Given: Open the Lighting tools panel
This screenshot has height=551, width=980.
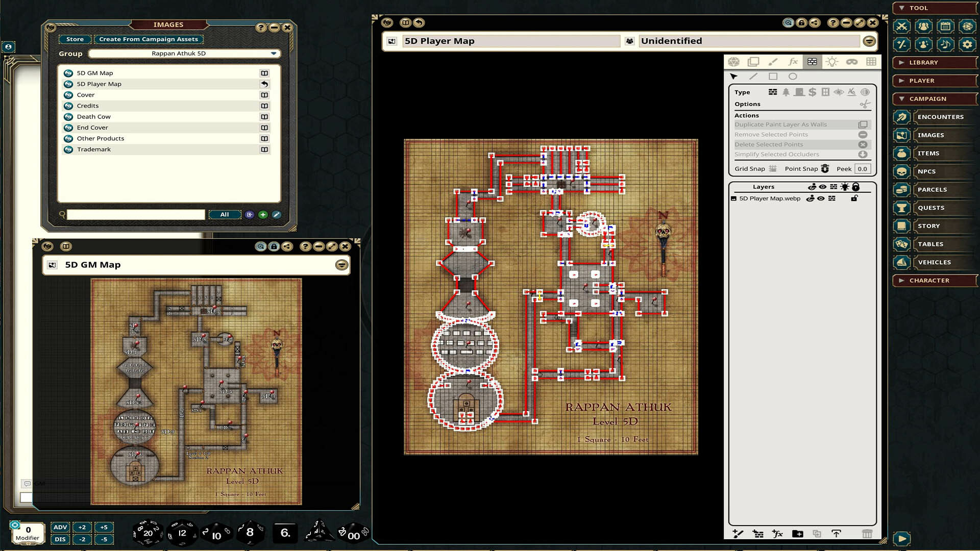Looking at the screenshot, I should pos(832,62).
